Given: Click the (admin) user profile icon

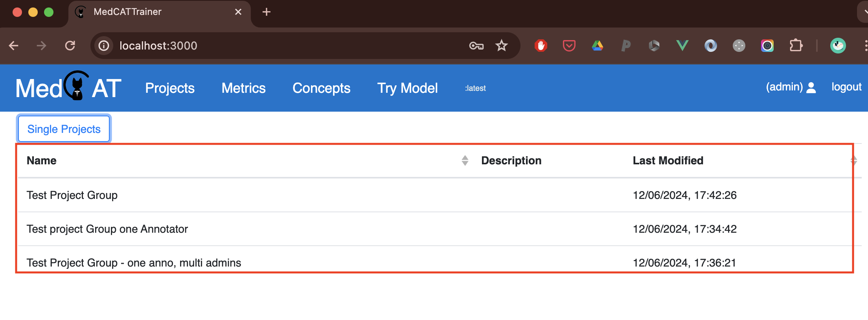Looking at the screenshot, I should click(811, 87).
